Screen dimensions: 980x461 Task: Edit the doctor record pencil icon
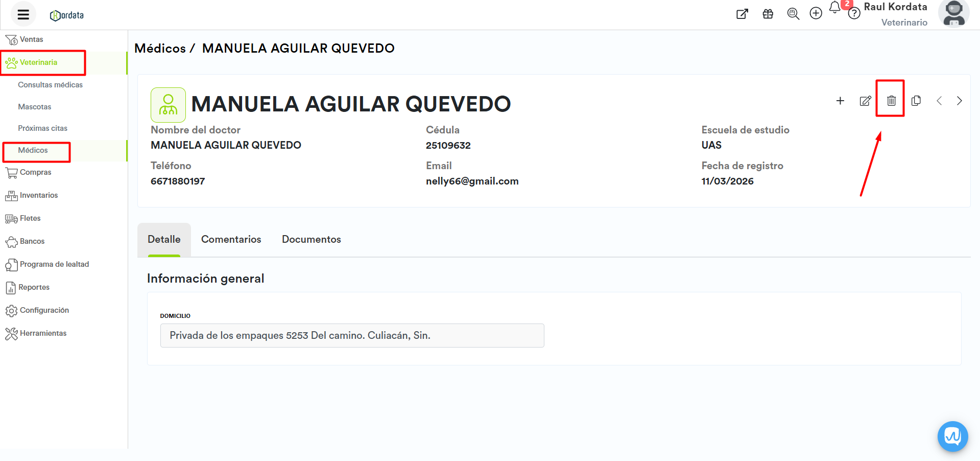point(865,101)
